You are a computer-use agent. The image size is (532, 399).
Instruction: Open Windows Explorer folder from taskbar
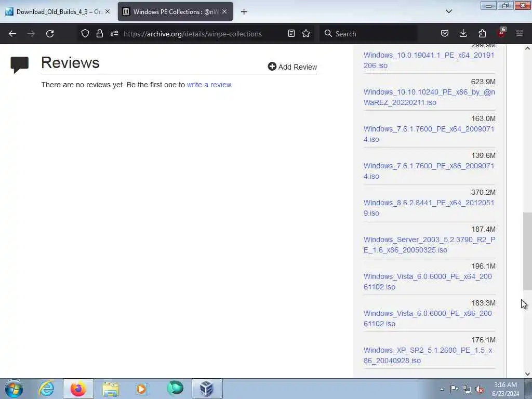coord(111,389)
